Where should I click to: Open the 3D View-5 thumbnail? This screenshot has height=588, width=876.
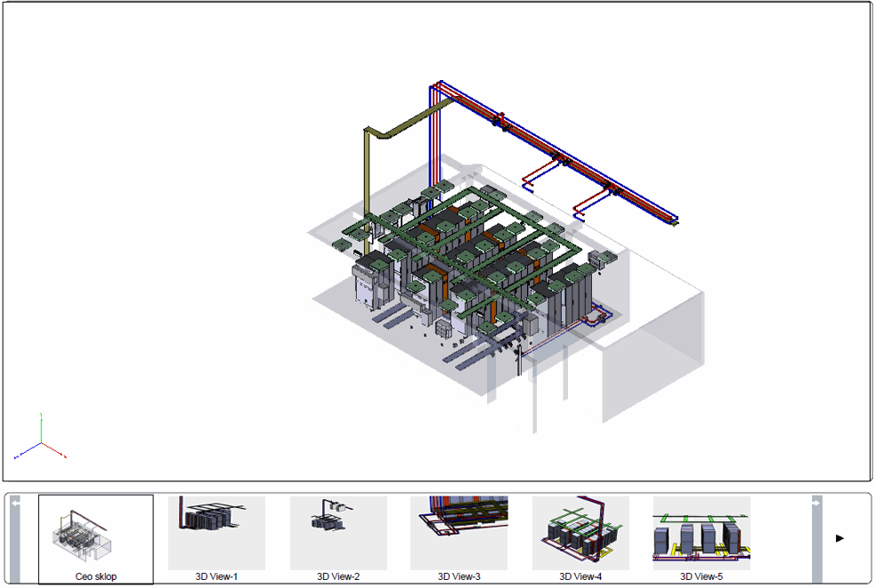click(702, 532)
